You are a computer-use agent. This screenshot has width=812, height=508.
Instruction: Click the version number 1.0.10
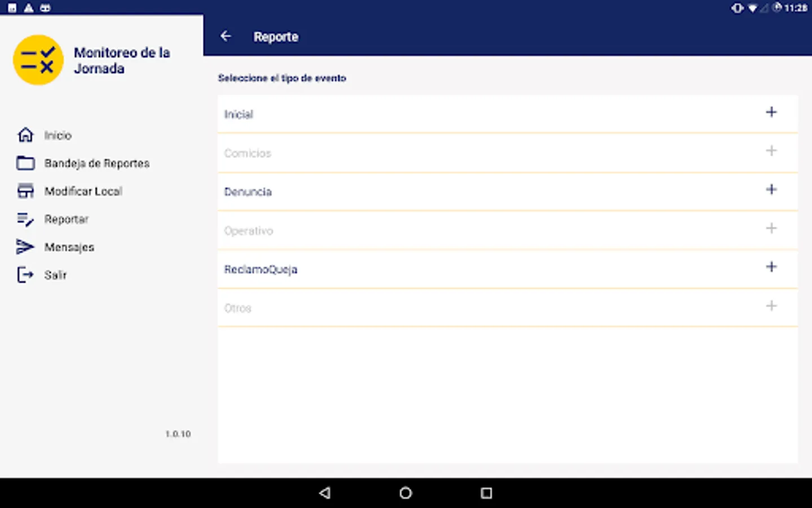pyautogui.click(x=178, y=433)
